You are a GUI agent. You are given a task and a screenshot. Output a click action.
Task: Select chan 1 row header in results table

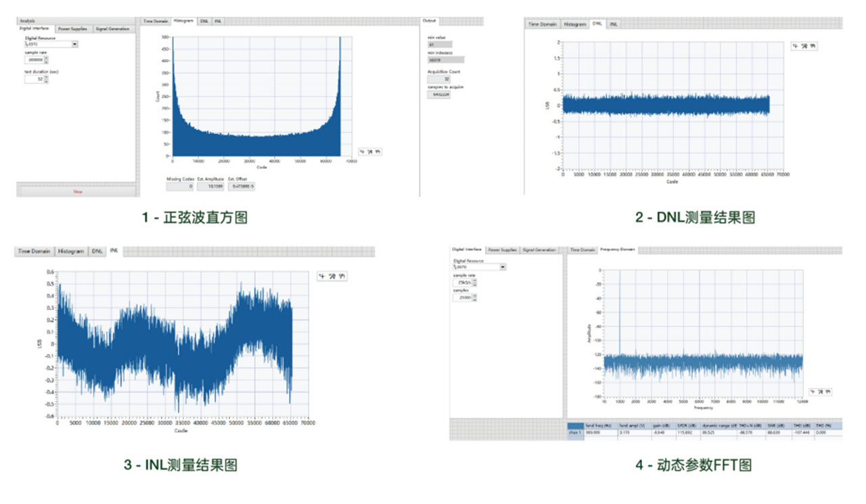576,432
